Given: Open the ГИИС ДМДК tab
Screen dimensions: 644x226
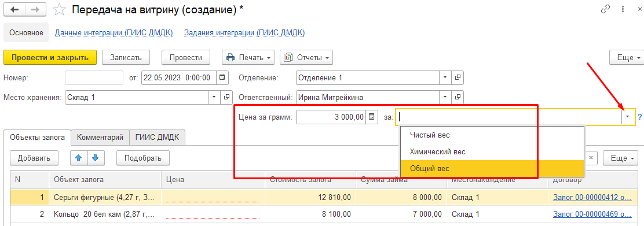Looking at the screenshot, I should (x=158, y=138).
